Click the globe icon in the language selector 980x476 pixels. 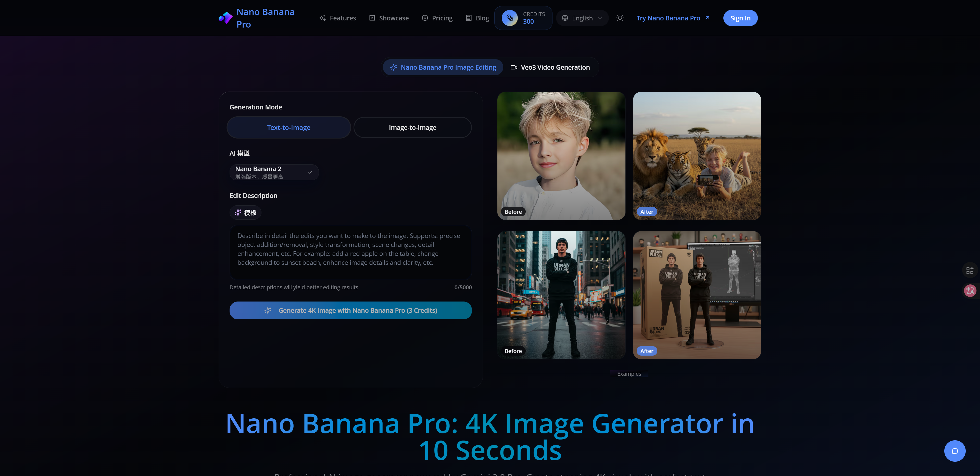click(x=565, y=18)
